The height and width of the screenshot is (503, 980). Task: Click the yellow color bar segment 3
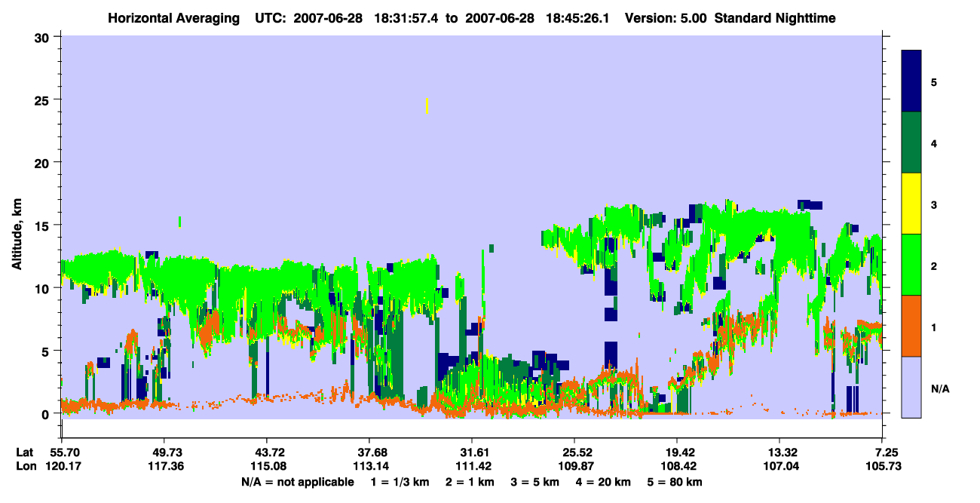(911, 204)
